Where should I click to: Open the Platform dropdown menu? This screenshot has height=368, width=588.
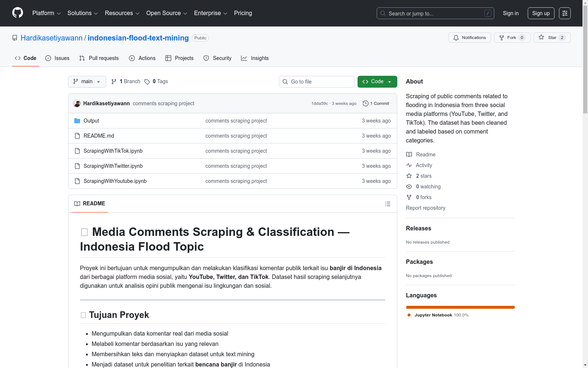(46, 13)
